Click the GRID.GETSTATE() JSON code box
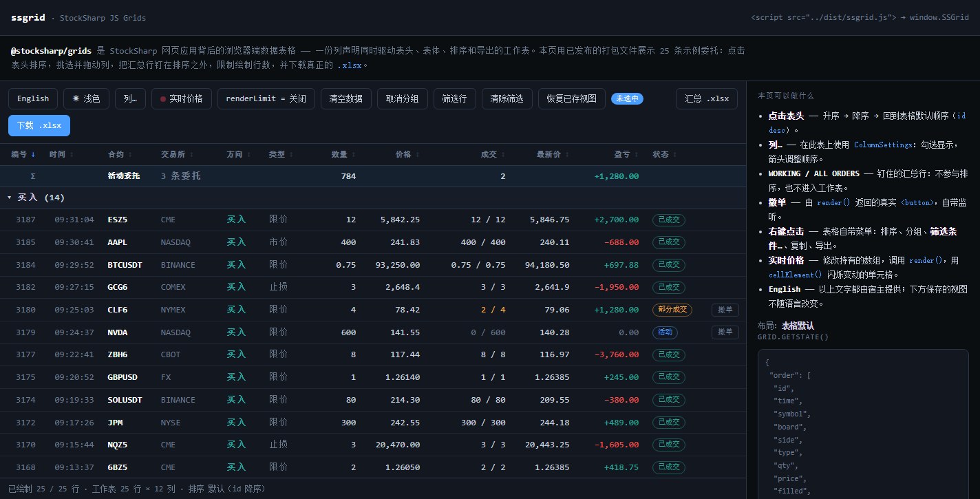This screenshot has width=980, height=499. pyautogui.click(x=863, y=423)
